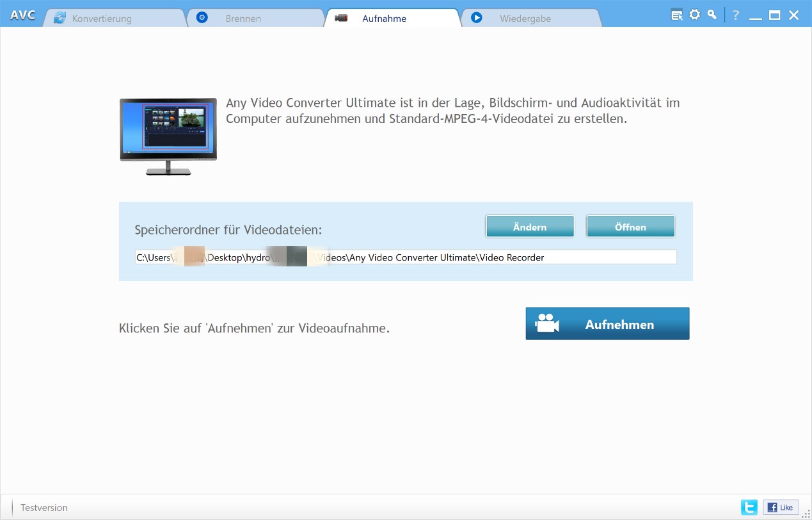The height and width of the screenshot is (520, 812).
Task: Click the 'Speicherordner für Videodateien:' label
Action: pos(228,231)
